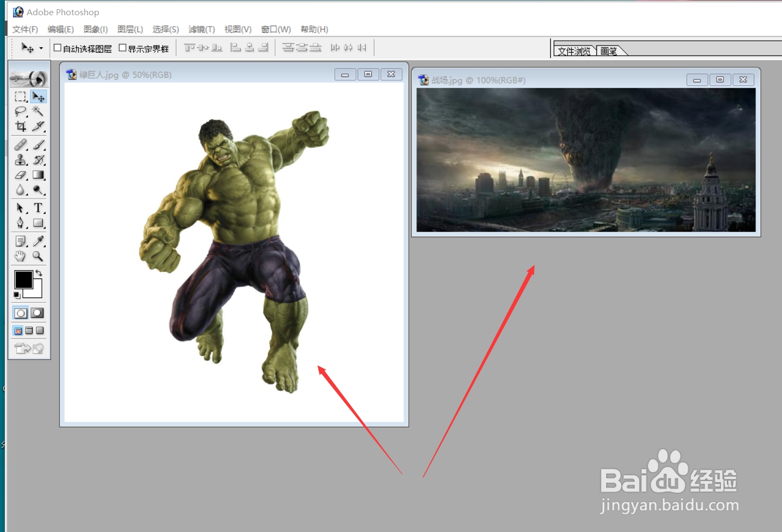The height and width of the screenshot is (532, 782).
Task: Select the Eraser tool
Action: click(x=21, y=175)
